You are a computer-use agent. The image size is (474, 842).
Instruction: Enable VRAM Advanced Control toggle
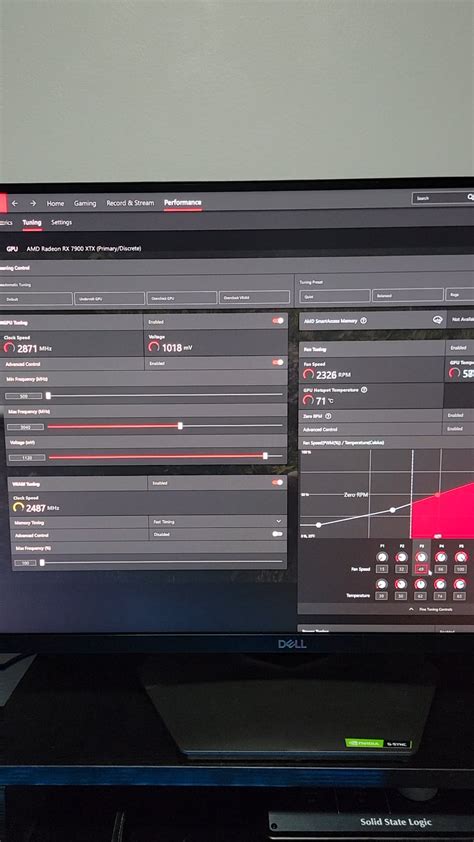[278, 534]
